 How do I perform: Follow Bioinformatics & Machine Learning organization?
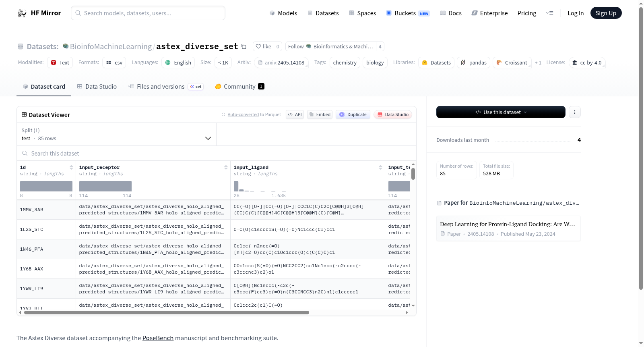coord(330,46)
